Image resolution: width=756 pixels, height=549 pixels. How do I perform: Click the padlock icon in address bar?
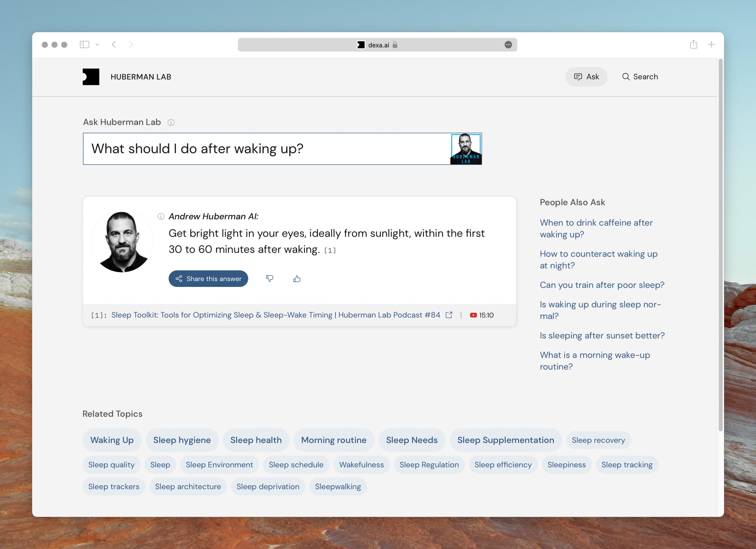(395, 45)
